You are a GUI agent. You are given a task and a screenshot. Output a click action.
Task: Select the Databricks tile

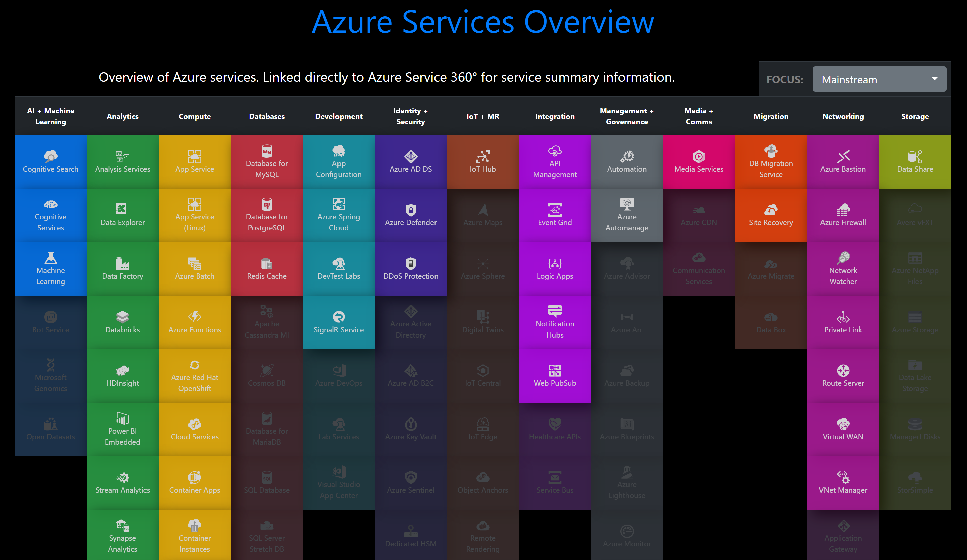[x=123, y=322]
